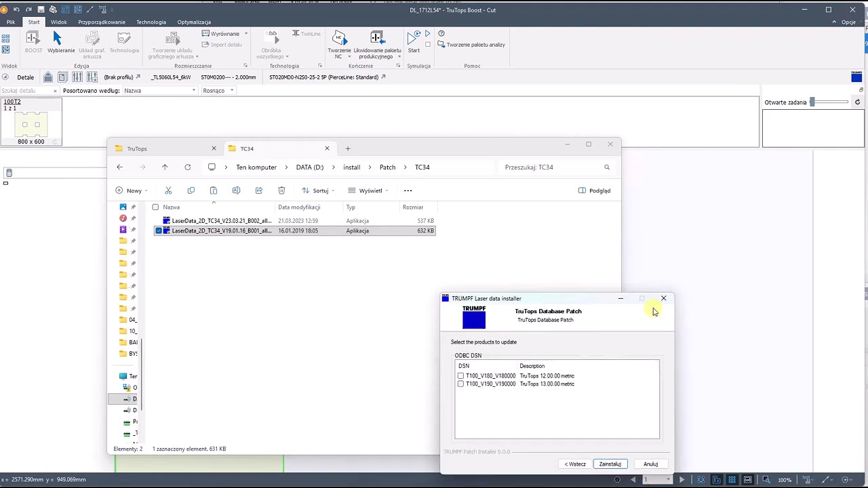Toggle the select-all checkbox in Explorer header
Screen dimensions: 868x488
[155, 207]
